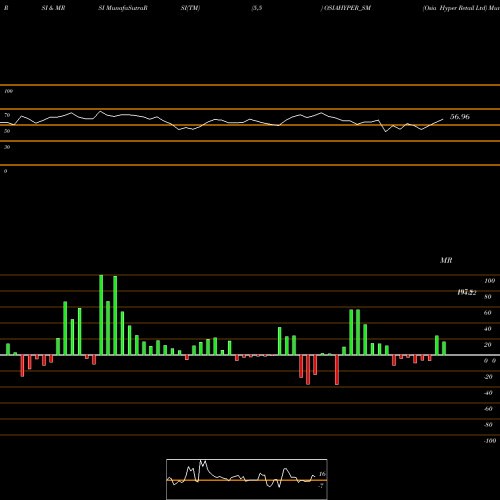Click the value 16 in mini chart

[x=322, y=474]
